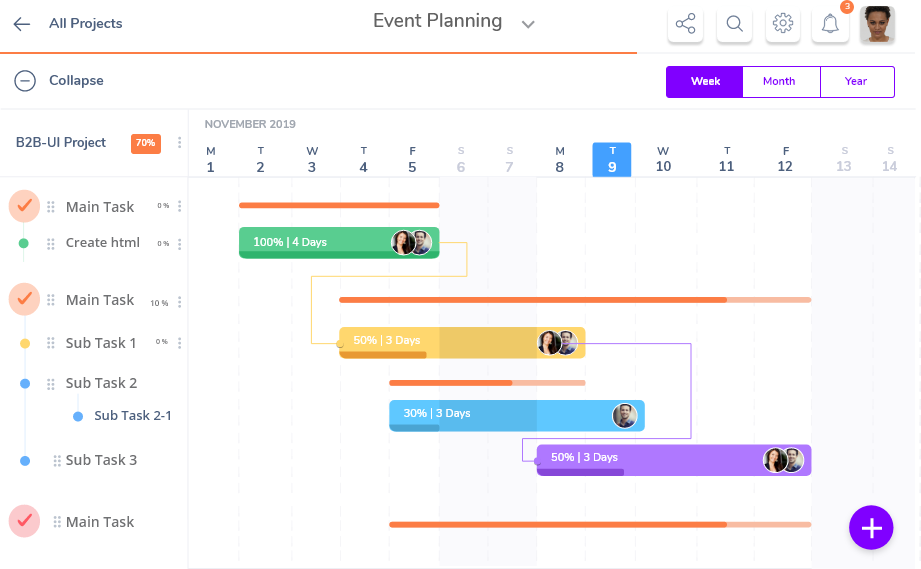The width and height of the screenshot is (921, 569).
Task: Open three-dot menu for B2B-UI Project
Action: pos(179,143)
